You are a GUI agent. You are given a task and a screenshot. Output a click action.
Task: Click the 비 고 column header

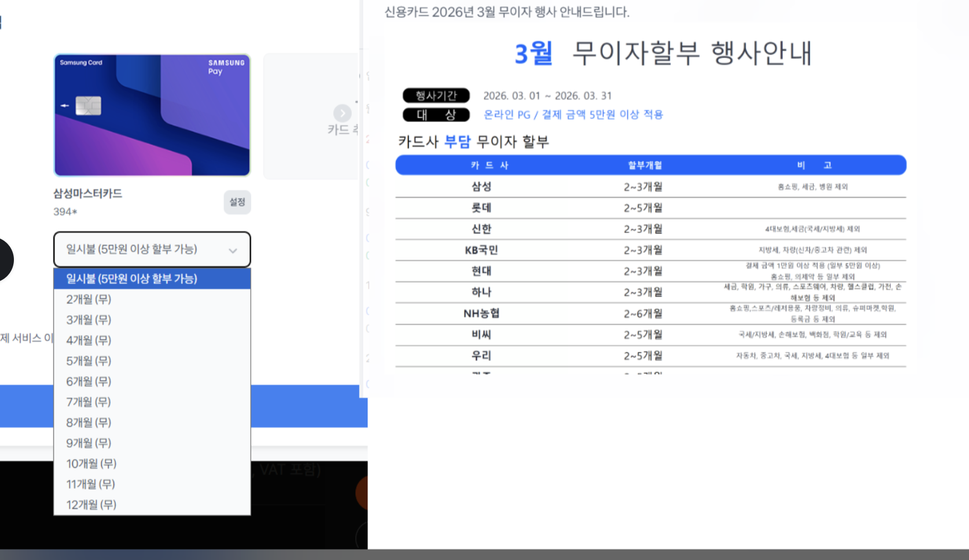coord(814,165)
